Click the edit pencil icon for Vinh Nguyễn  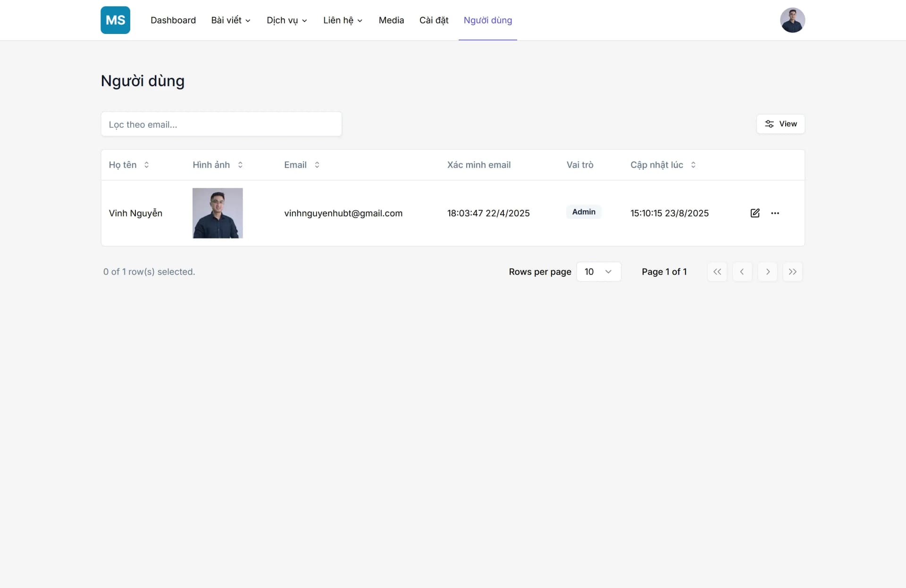(755, 213)
